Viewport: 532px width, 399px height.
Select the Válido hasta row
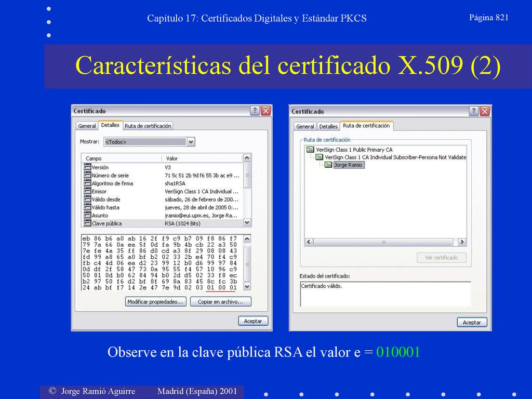163,207
